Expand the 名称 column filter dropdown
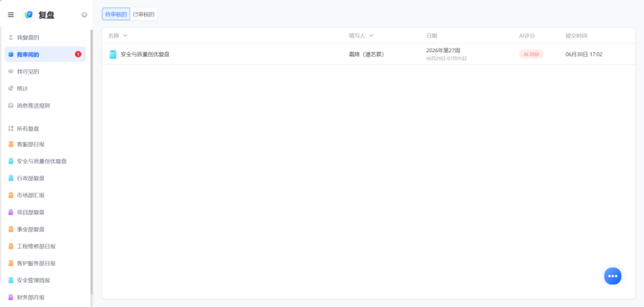This screenshot has width=644, height=307. pyautogui.click(x=126, y=36)
